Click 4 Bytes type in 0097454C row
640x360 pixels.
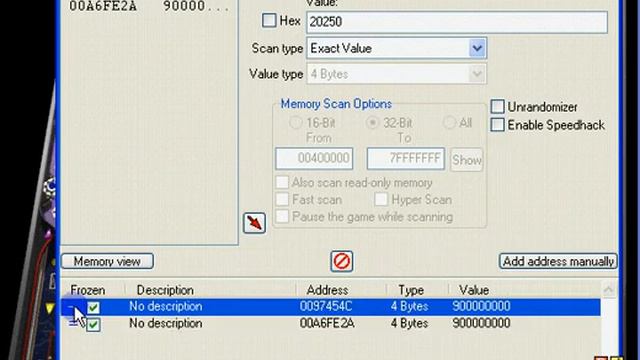pos(409,307)
